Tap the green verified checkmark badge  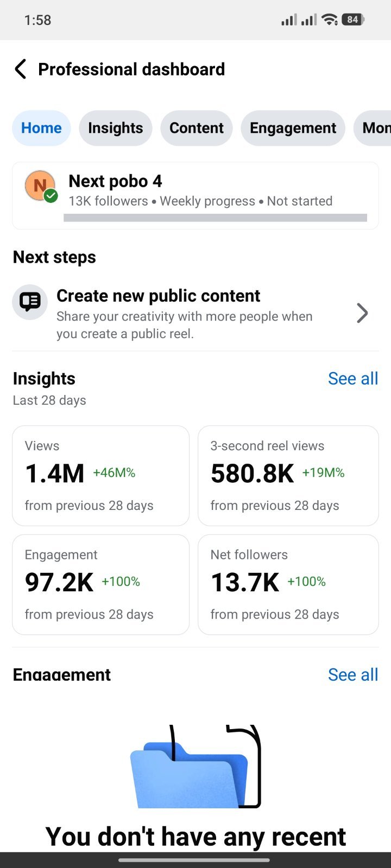tap(51, 196)
